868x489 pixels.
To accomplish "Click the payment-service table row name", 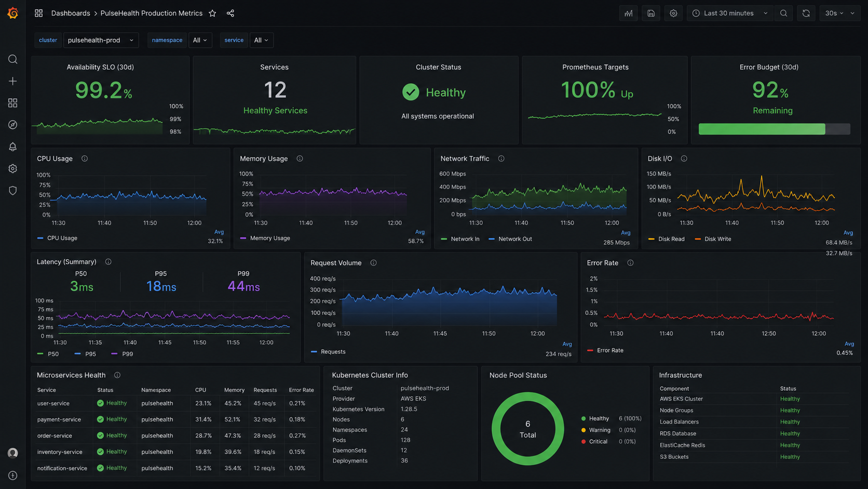I will click(x=59, y=419).
